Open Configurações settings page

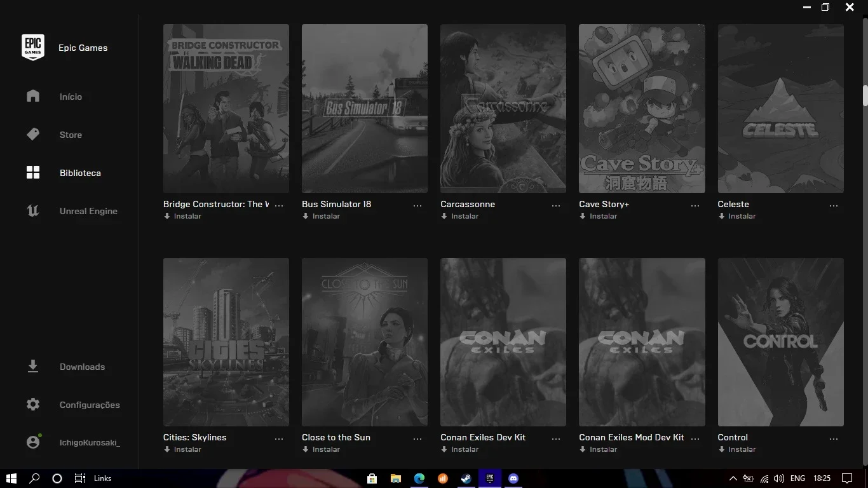click(x=90, y=405)
